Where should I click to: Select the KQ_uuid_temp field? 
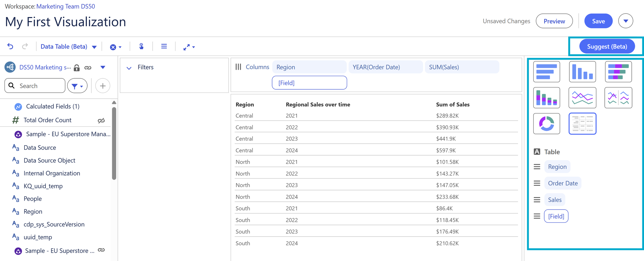[x=43, y=186]
